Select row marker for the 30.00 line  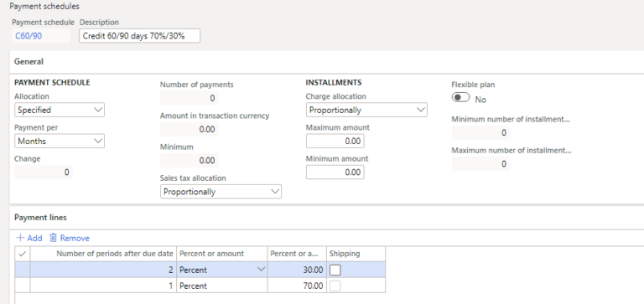[x=23, y=270]
